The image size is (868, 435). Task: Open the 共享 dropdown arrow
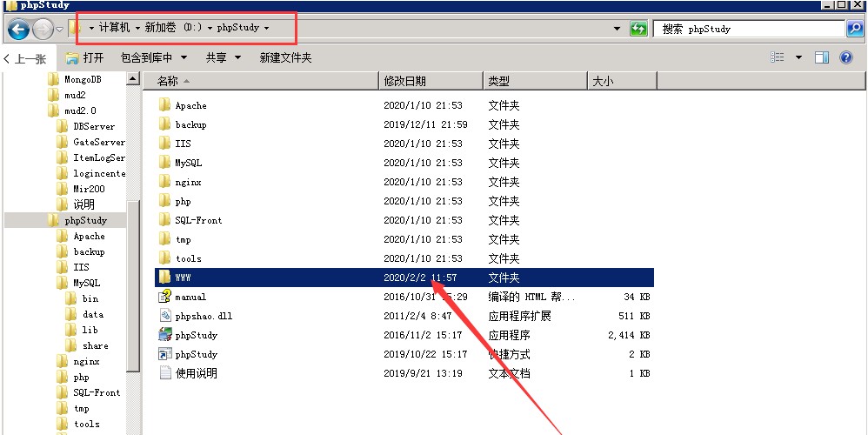click(x=238, y=57)
